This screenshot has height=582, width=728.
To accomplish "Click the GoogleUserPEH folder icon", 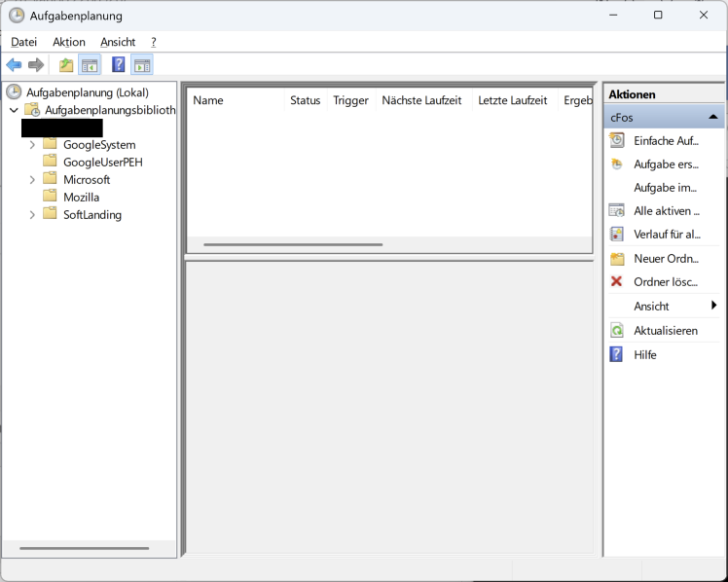I will [x=50, y=161].
